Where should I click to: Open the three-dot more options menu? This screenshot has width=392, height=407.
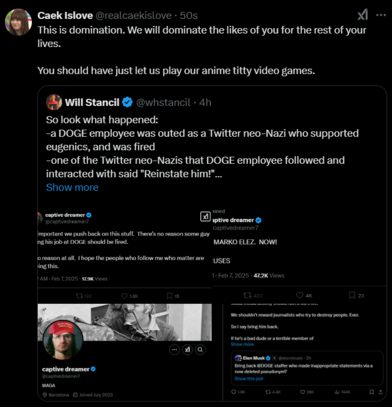click(381, 15)
